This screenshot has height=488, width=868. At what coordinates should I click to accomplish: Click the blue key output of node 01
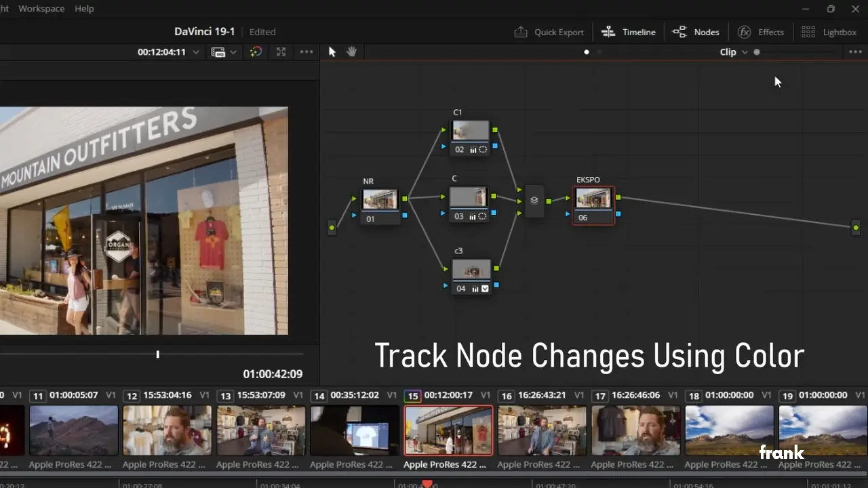[x=405, y=215]
